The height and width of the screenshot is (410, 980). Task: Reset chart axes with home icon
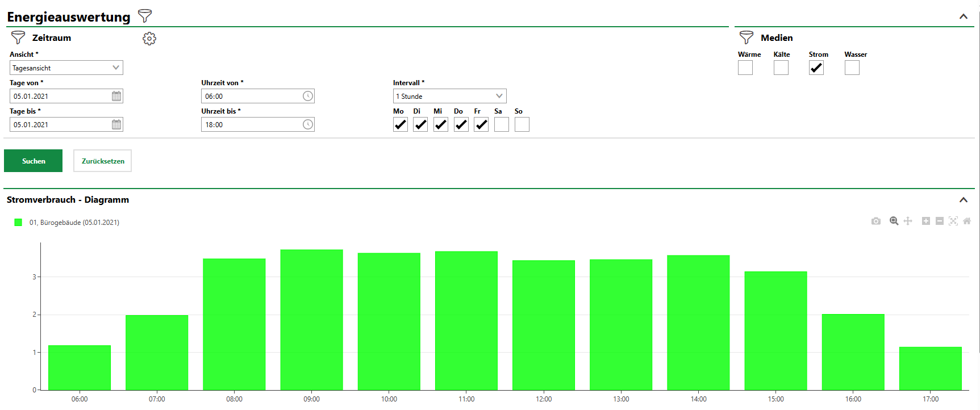tap(967, 221)
